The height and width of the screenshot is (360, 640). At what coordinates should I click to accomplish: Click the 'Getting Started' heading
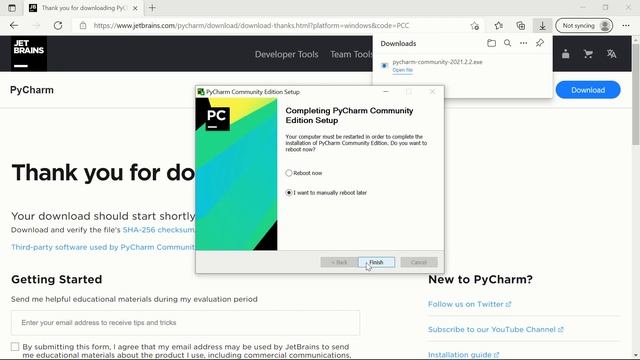57,279
